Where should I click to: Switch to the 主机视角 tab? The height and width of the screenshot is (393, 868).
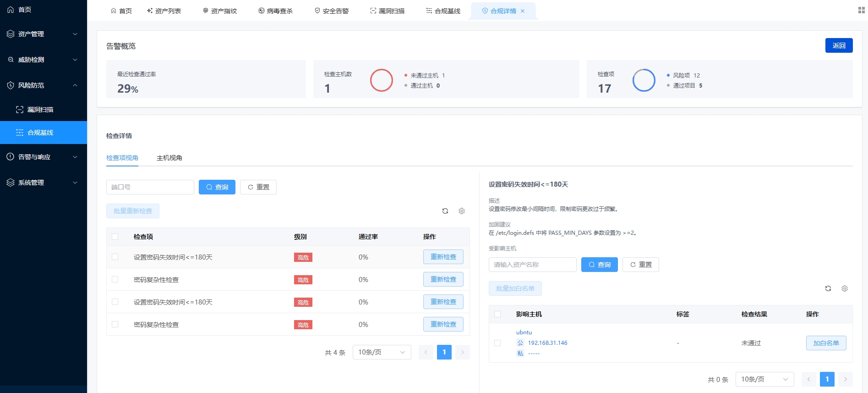pos(169,158)
